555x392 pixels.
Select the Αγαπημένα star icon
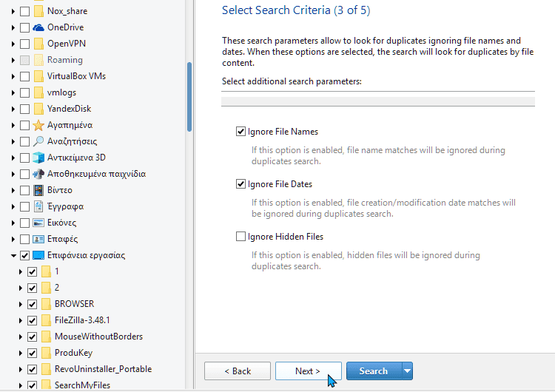(38, 125)
